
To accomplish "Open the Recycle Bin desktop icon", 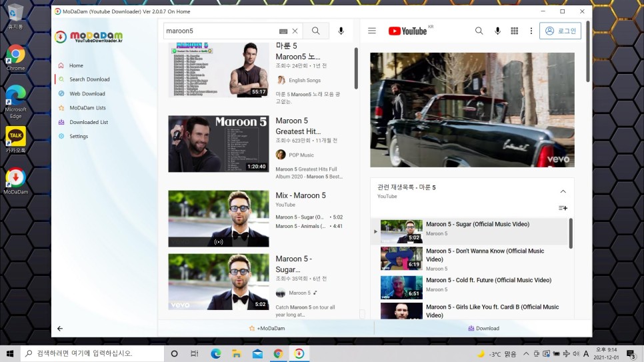I will [15, 17].
